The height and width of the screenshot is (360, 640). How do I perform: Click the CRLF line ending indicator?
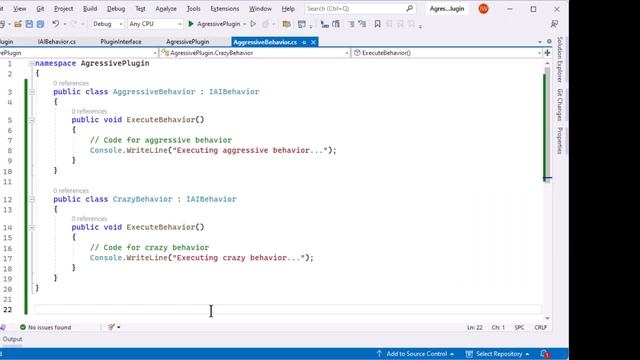point(540,327)
